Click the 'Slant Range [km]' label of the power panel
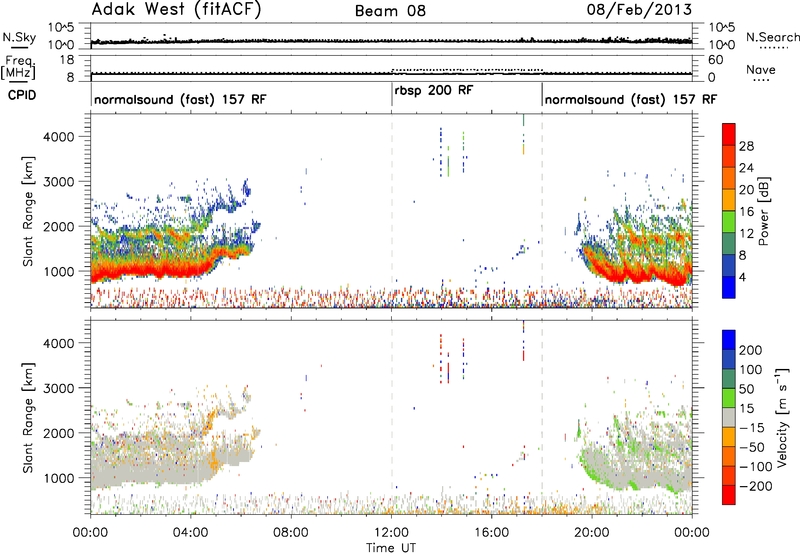 pyautogui.click(x=28, y=211)
